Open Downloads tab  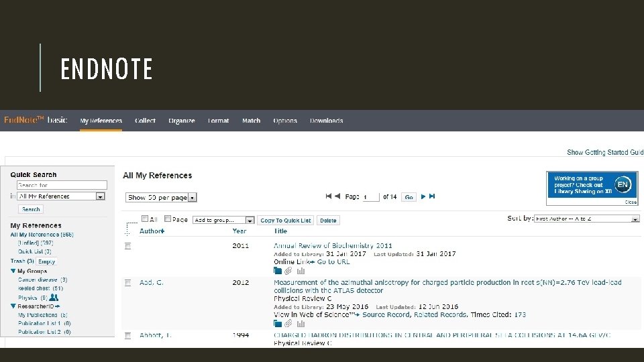click(327, 121)
